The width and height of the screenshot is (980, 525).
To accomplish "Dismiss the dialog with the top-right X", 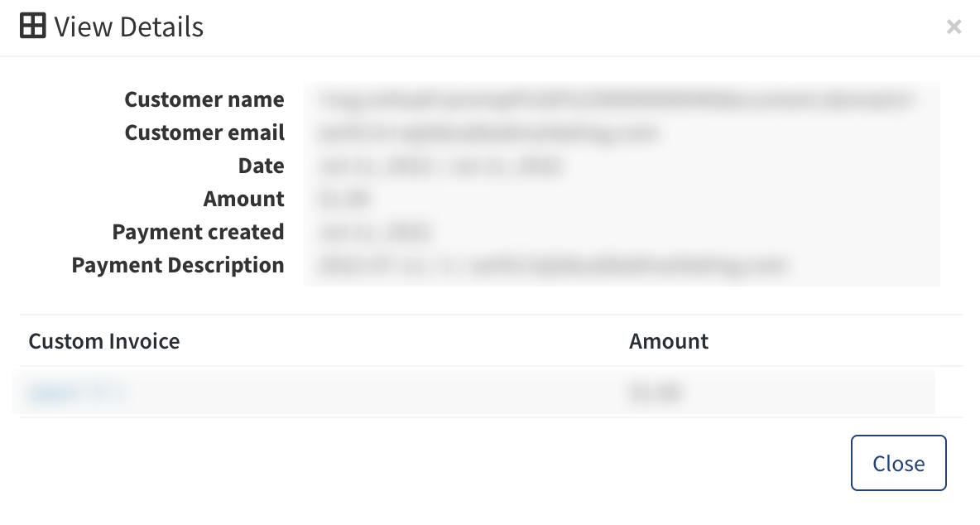I will tap(954, 27).
